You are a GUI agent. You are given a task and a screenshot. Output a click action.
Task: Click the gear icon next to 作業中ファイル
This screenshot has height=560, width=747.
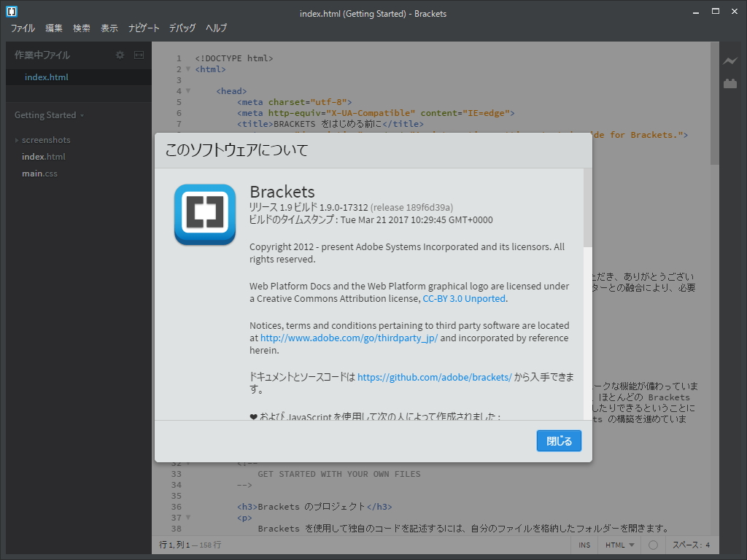click(120, 55)
